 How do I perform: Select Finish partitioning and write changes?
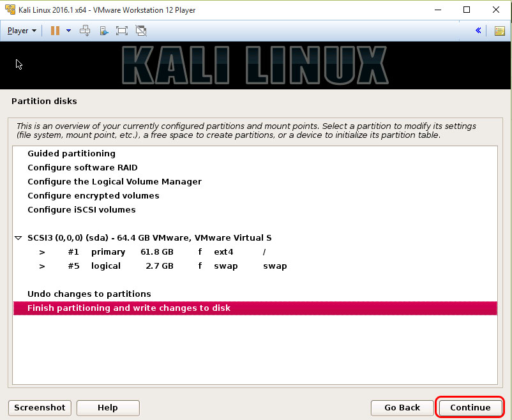pyautogui.click(x=255, y=308)
